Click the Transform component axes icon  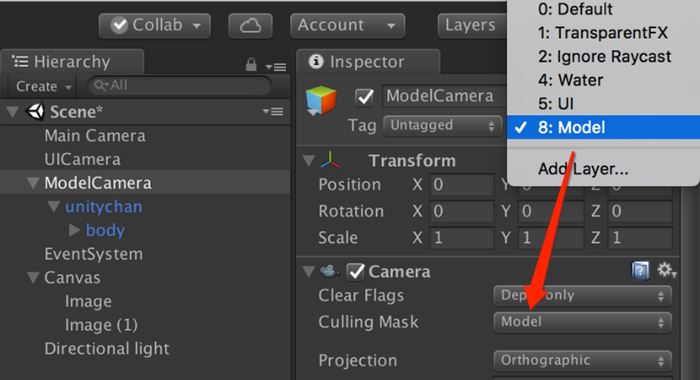click(x=330, y=160)
